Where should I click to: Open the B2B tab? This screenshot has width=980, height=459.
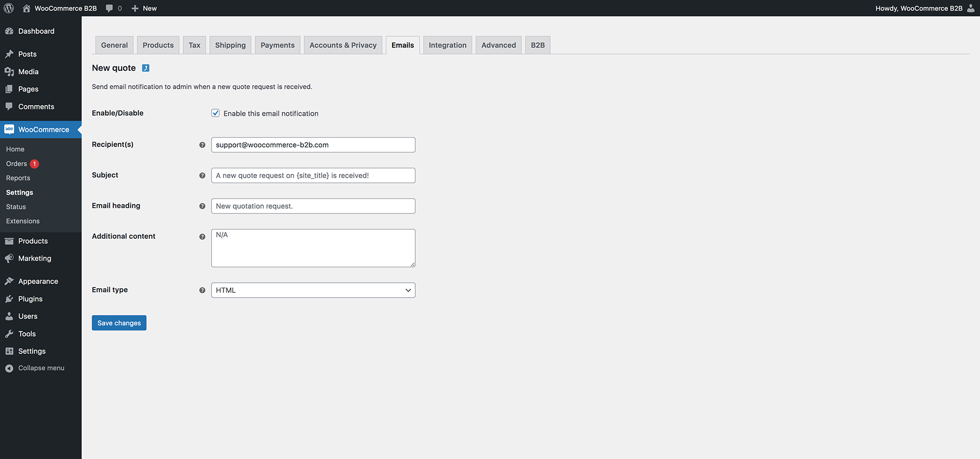pos(538,45)
